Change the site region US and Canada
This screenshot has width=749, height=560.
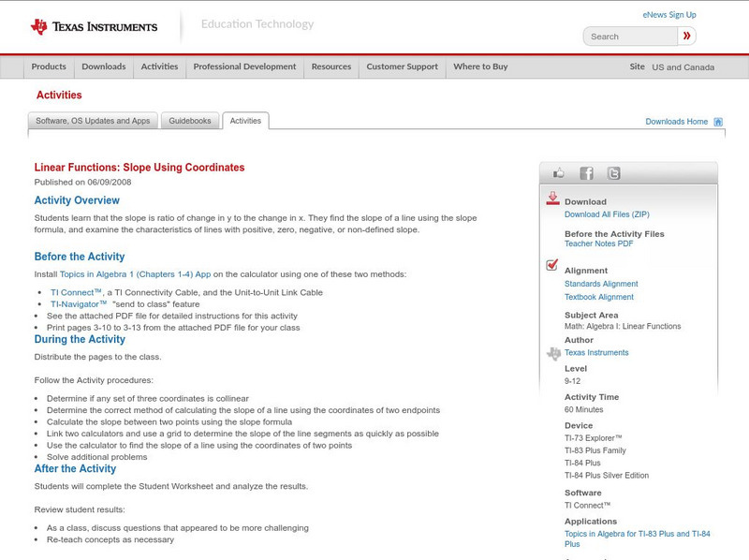click(683, 67)
